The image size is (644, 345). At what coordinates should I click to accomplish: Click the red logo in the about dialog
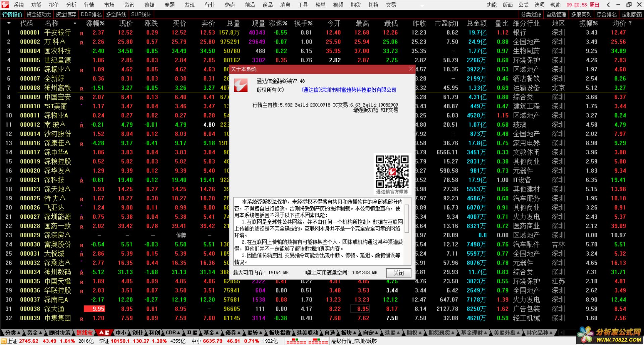click(241, 86)
